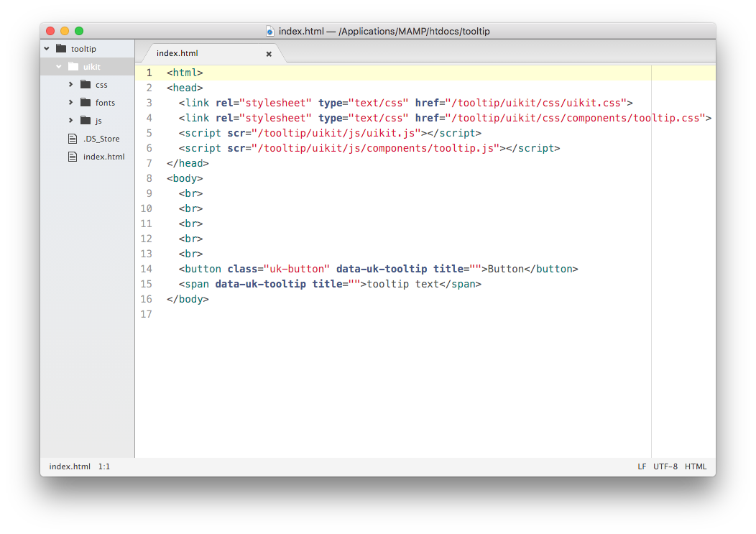Click the <br> tag on line 9

point(190,194)
